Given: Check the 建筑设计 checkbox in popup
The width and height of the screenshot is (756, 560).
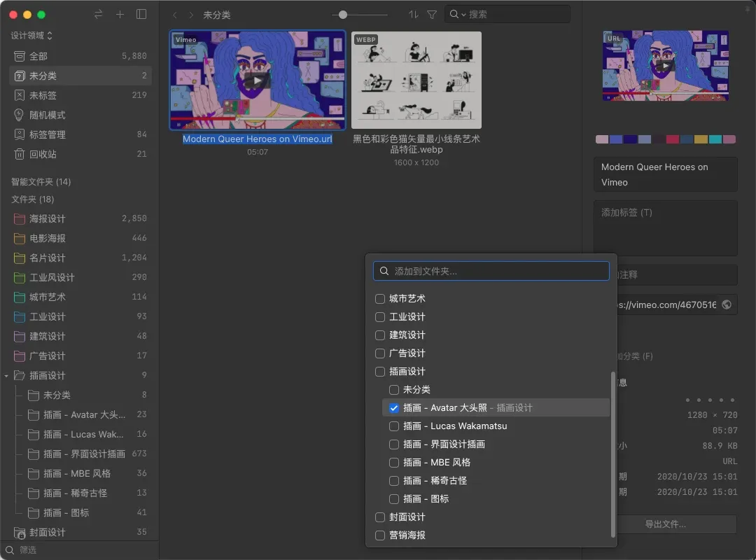Looking at the screenshot, I should pyautogui.click(x=380, y=335).
